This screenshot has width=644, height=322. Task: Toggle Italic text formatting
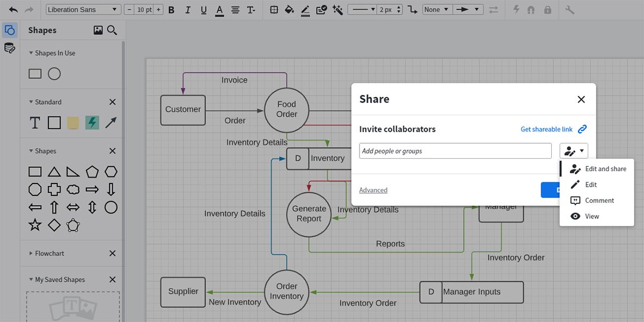pos(187,10)
